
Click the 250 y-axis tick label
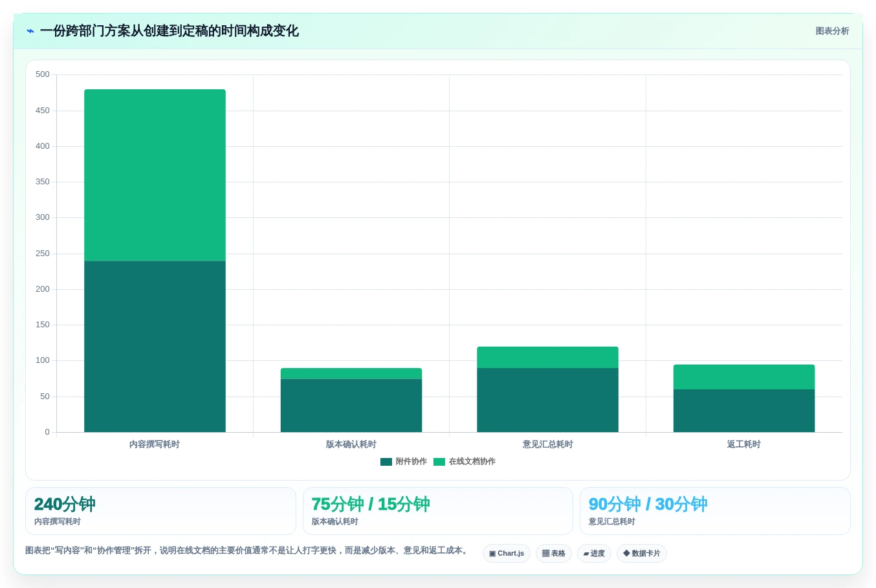point(43,254)
